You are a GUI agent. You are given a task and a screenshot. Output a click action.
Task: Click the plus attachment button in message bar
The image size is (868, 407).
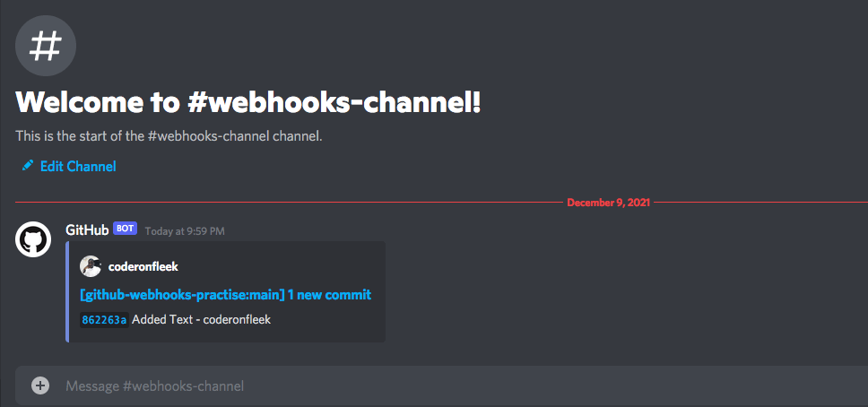[x=40, y=385]
